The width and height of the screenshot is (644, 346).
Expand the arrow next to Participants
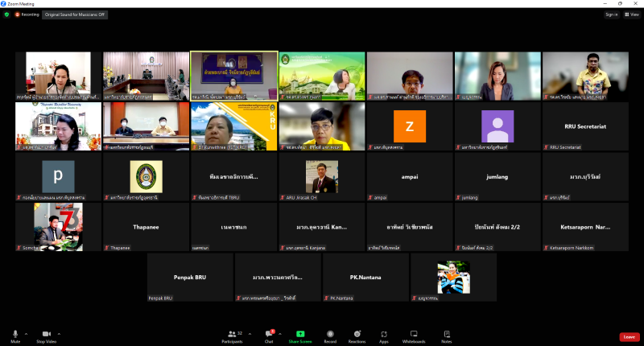click(250, 333)
